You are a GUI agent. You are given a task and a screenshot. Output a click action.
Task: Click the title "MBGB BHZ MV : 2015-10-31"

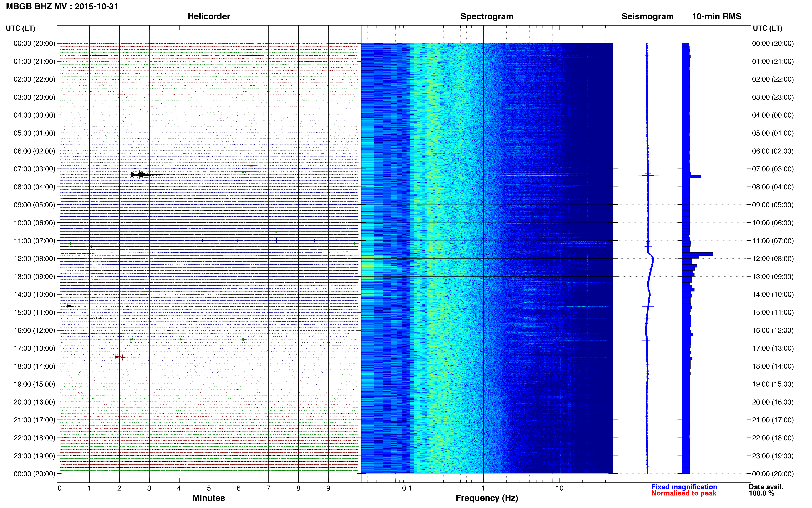(62, 6)
